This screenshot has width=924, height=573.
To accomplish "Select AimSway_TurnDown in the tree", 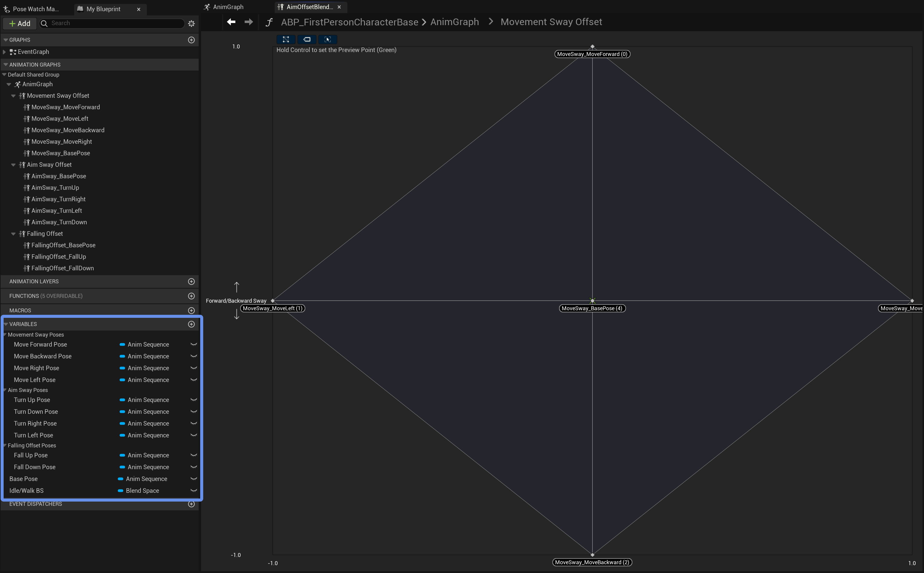I will 59,222.
